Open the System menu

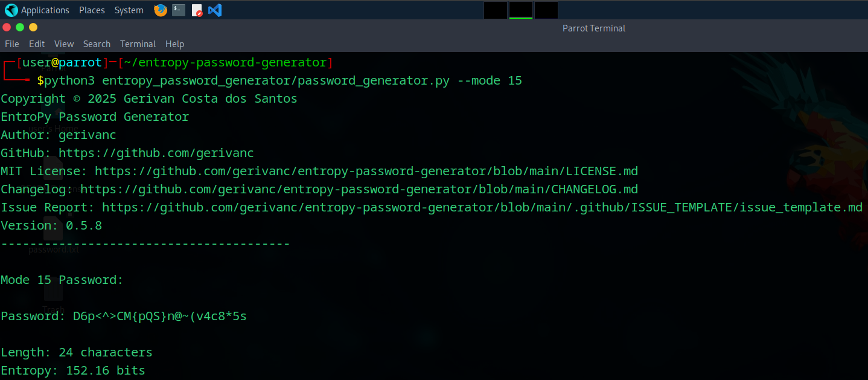coord(129,10)
